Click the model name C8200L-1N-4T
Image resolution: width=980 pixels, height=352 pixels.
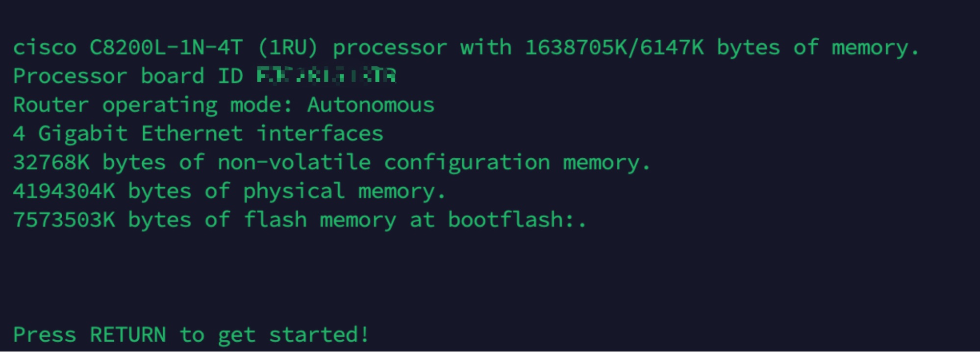click(x=166, y=48)
